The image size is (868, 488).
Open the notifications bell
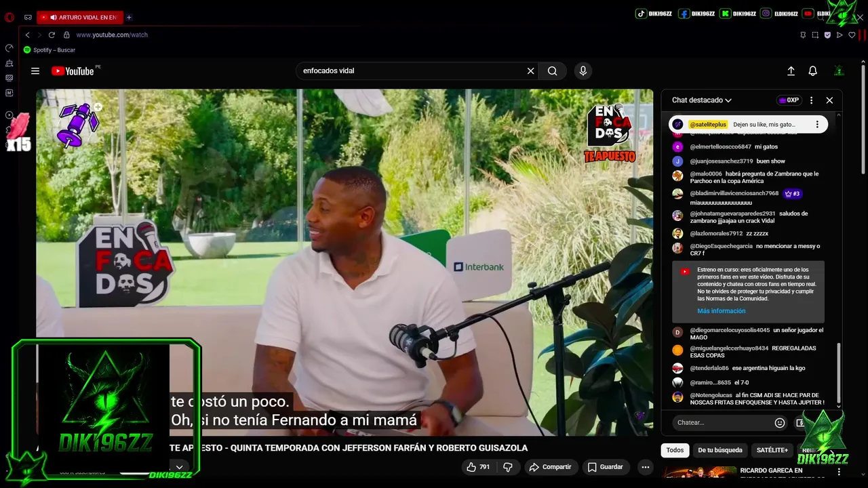[x=812, y=71]
